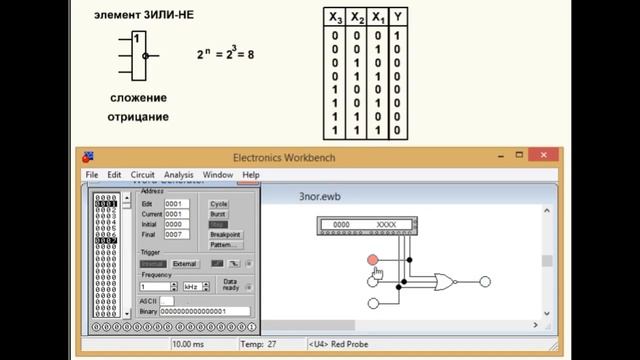Select rising edge trigger icon
640x360 pixels.
click(217, 264)
